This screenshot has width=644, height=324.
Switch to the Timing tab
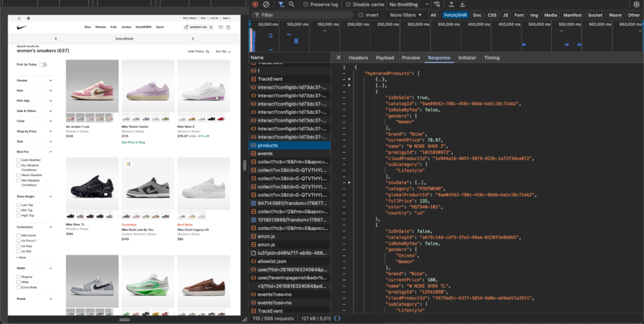[x=492, y=58]
